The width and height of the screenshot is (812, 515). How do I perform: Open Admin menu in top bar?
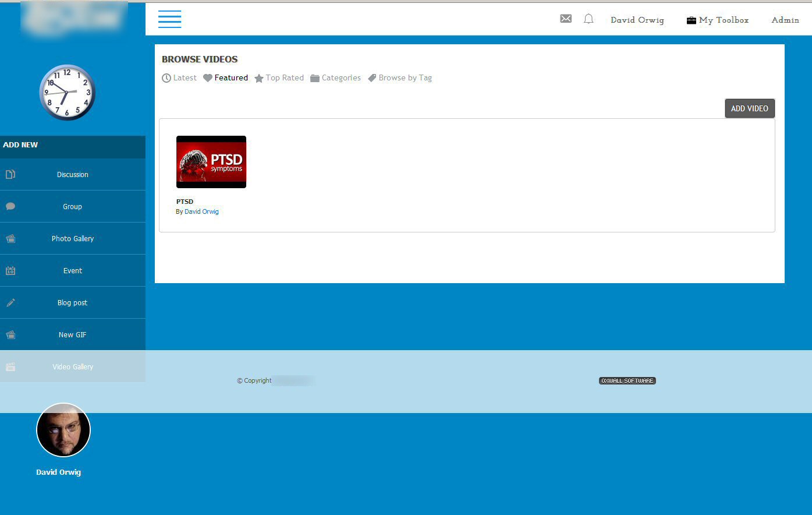click(x=785, y=20)
